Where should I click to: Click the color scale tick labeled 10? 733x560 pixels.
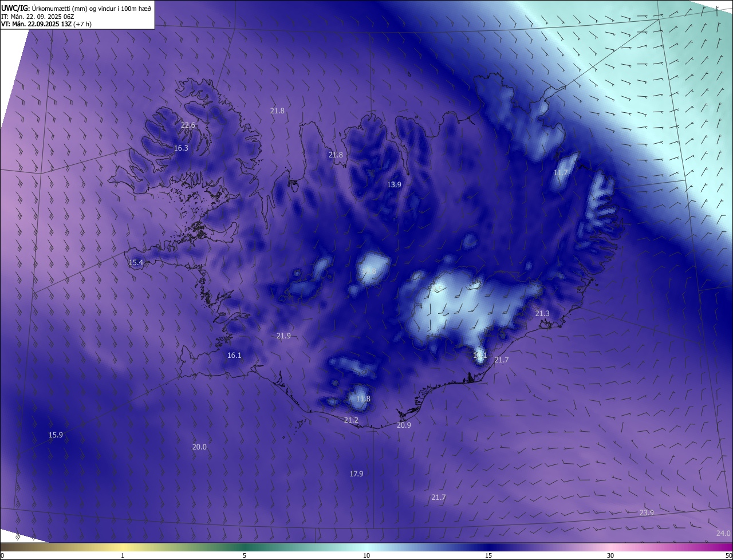coord(366,555)
